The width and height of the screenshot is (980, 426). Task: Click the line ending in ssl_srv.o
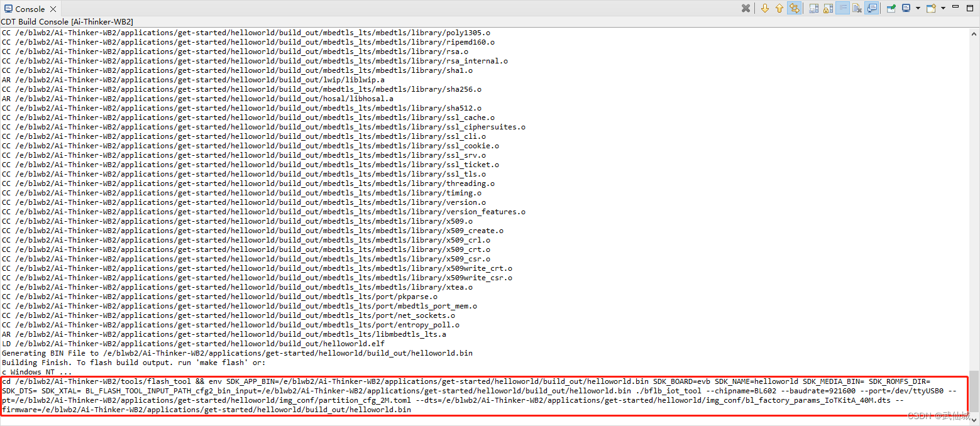click(x=243, y=155)
